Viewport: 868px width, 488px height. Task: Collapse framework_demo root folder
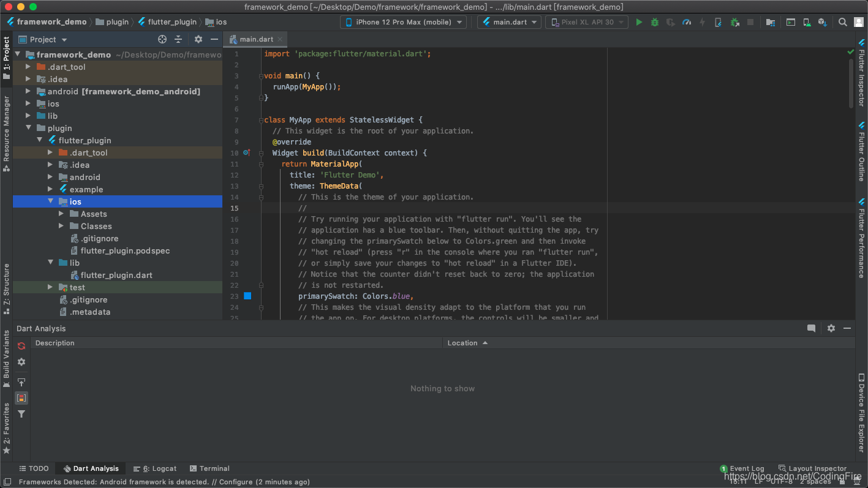17,54
